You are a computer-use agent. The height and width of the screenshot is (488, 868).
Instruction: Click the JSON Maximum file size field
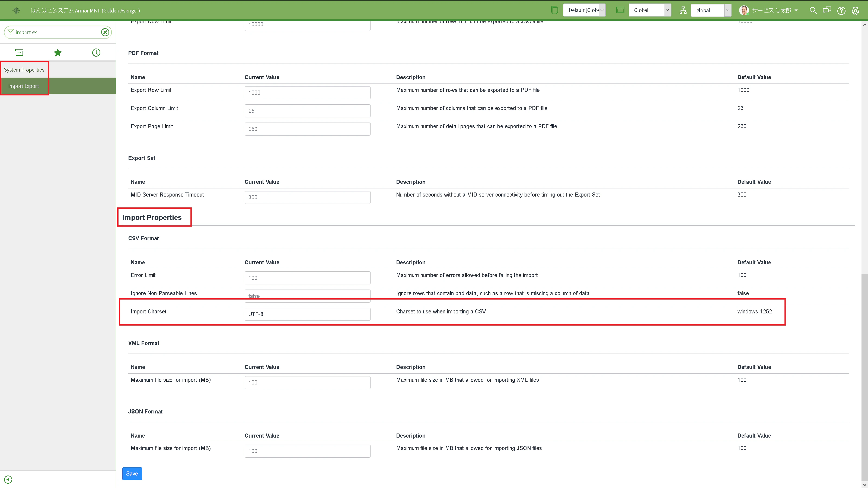pos(307,451)
